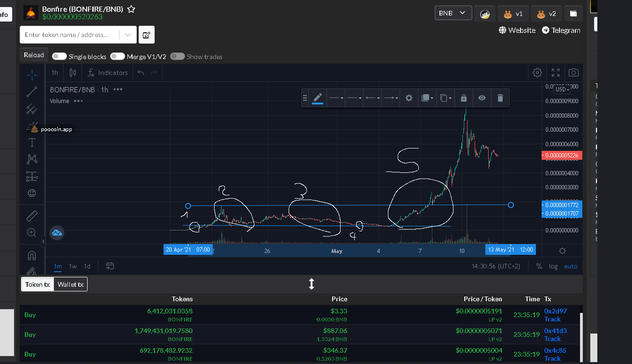Open settings for the selected drawing
The height and width of the screenshot is (364, 632).
click(409, 98)
